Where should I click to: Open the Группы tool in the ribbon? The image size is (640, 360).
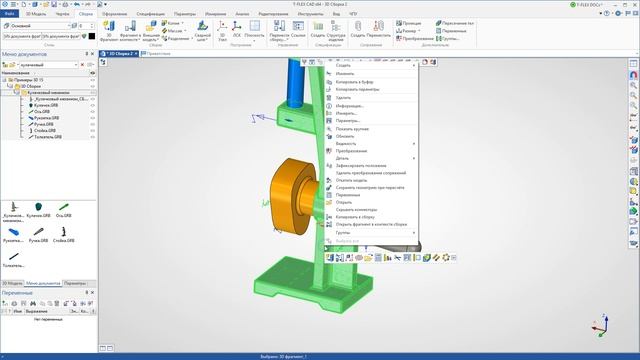coord(447,38)
